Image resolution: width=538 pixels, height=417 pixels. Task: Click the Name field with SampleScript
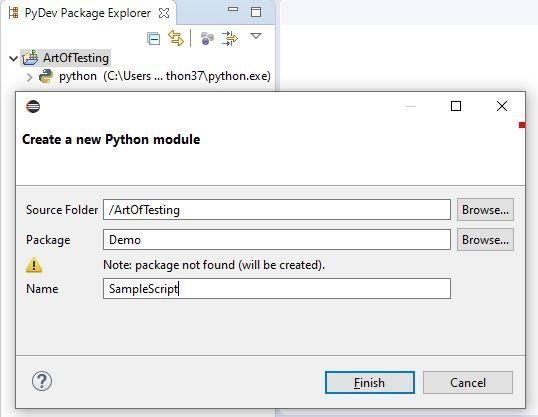[277, 289]
